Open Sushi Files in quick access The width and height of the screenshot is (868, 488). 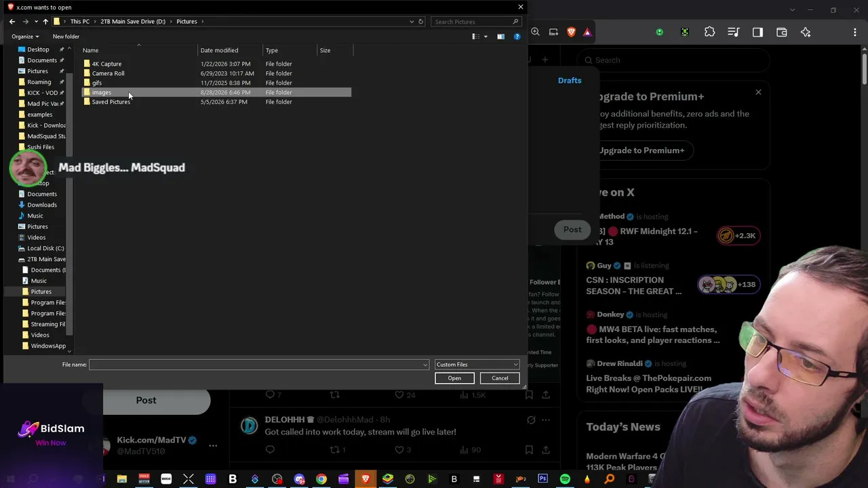[x=41, y=147]
